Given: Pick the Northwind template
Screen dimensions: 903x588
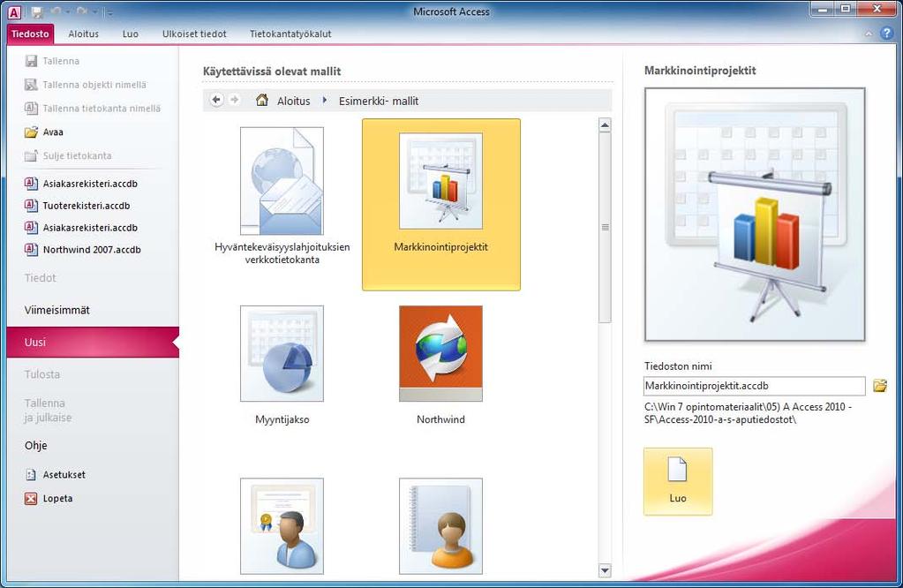Looking at the screenshot, I should [440, 366].
